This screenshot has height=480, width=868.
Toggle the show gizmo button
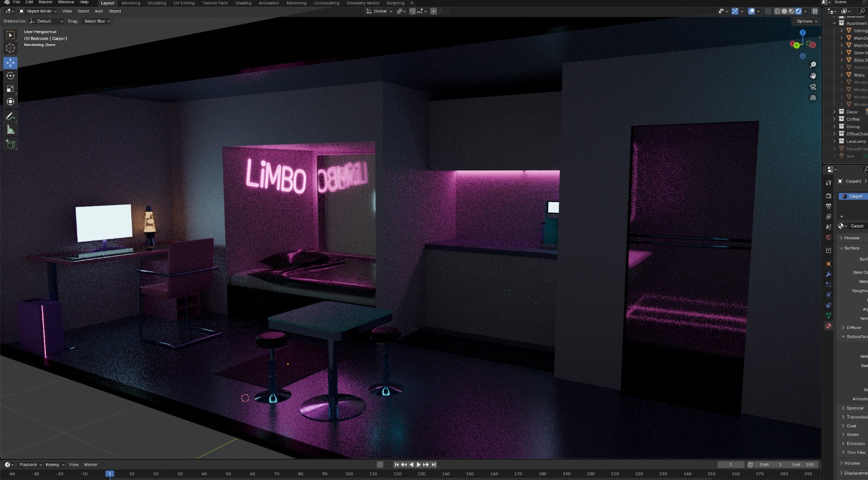click(735, 11)
